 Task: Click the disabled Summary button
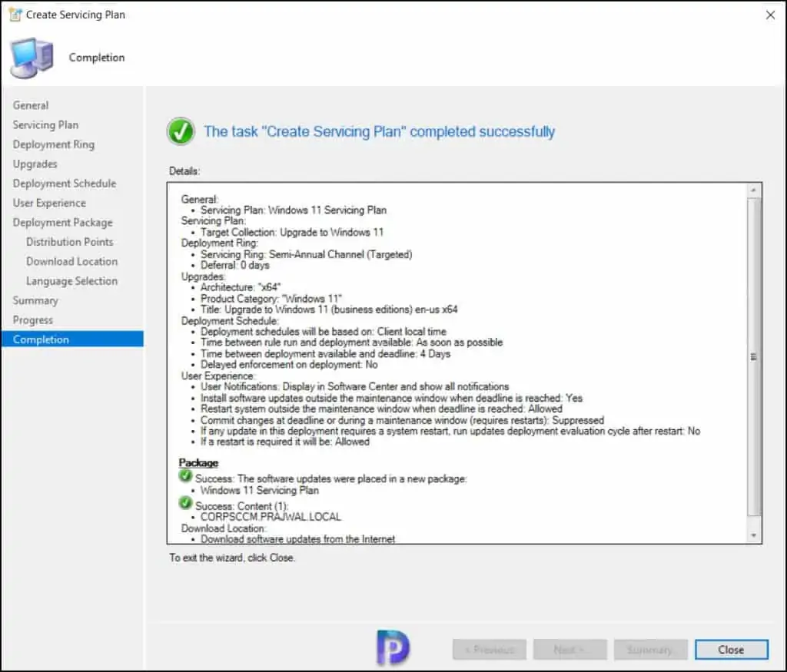click(x=650, y=650)
